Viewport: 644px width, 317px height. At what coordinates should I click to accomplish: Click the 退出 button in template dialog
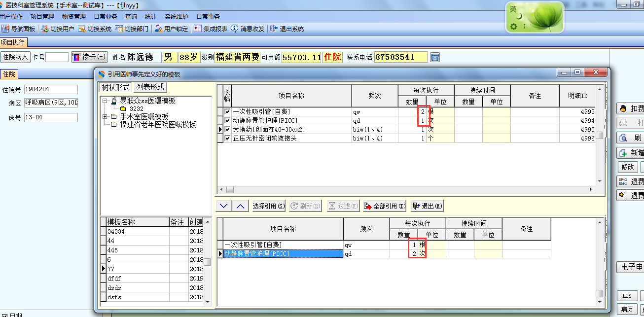(427, 206)
